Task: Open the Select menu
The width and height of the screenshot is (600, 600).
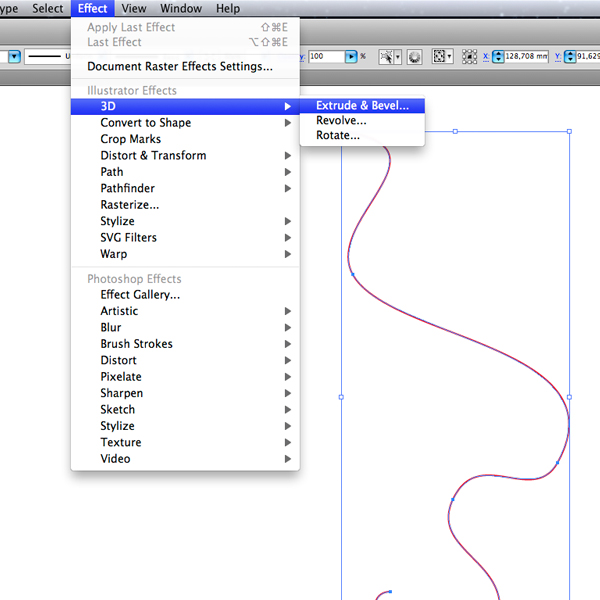Action: [47, 8]
